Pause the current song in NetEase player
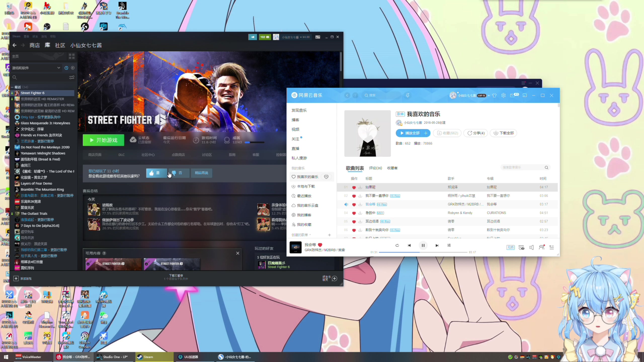This screenshot has height=362, width=644. (423, 245)
